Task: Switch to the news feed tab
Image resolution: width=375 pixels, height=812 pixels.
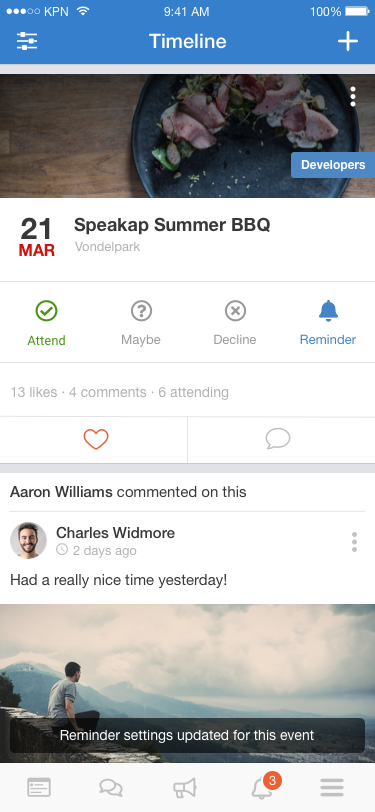Action: [x=39, y=788]
